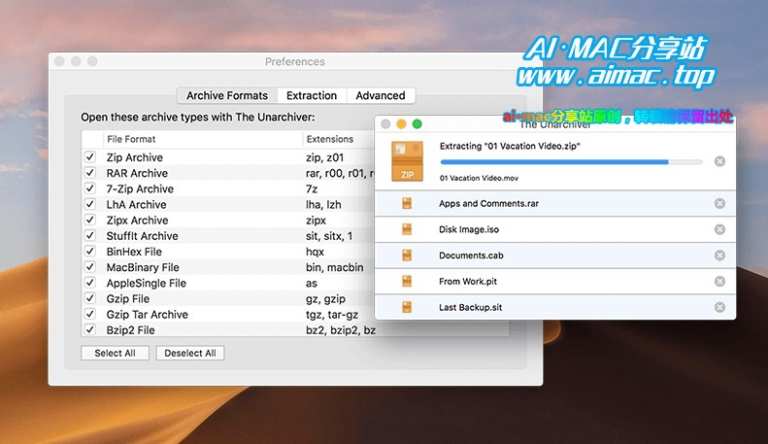Uncheck Zip Archive format
Image resolution: width=768 pixels, height=444 pixels.
click(x=90, y=157)
